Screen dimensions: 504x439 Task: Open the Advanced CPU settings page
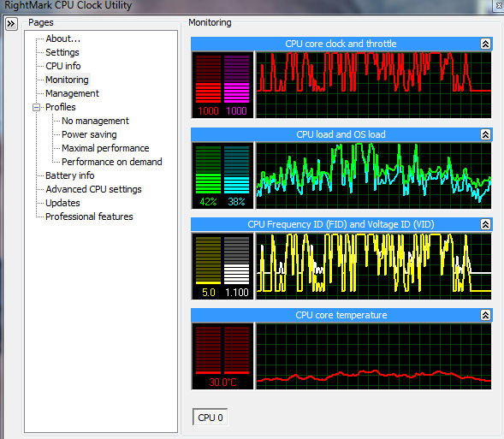click(x=93, y=189)
